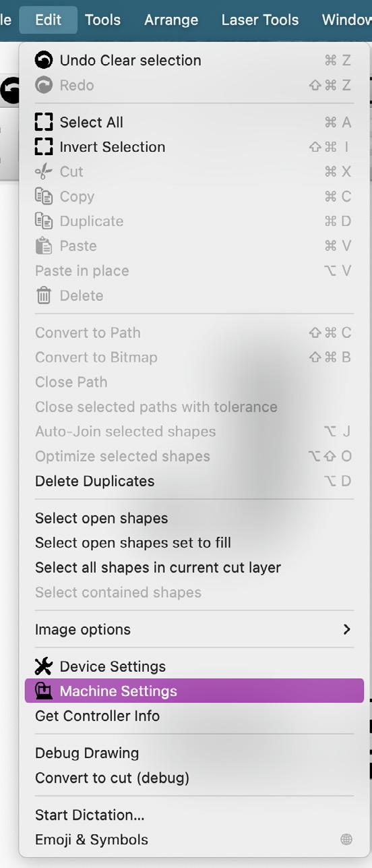This screenshot has width=372, height=868.
Task: Open the Tools menu
Action: tap(102, 20)
